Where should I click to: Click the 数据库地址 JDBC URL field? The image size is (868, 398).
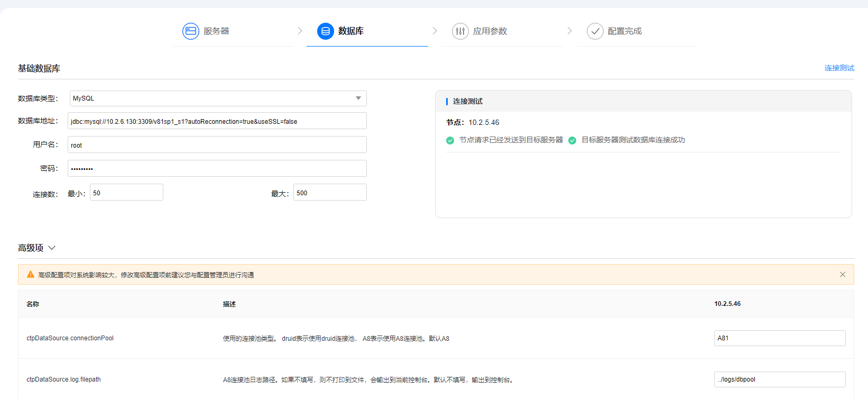point(217,121)
